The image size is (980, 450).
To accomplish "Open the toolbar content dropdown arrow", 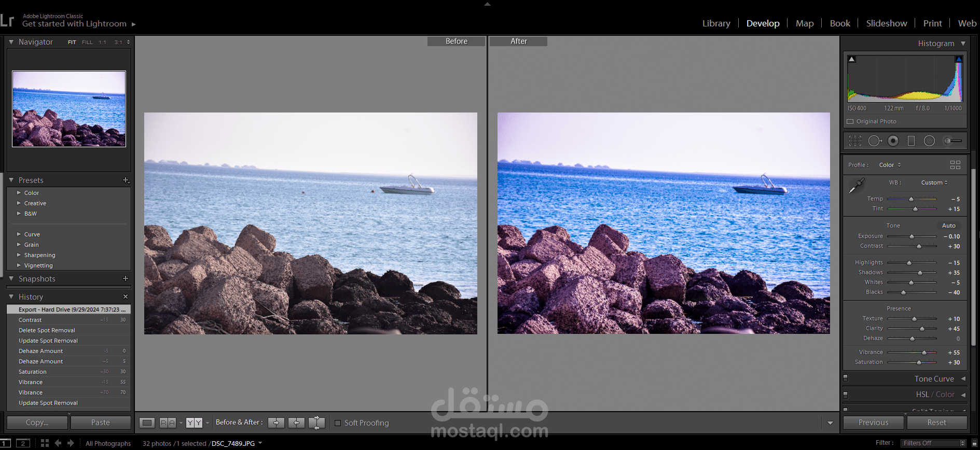I will [830, 423].
